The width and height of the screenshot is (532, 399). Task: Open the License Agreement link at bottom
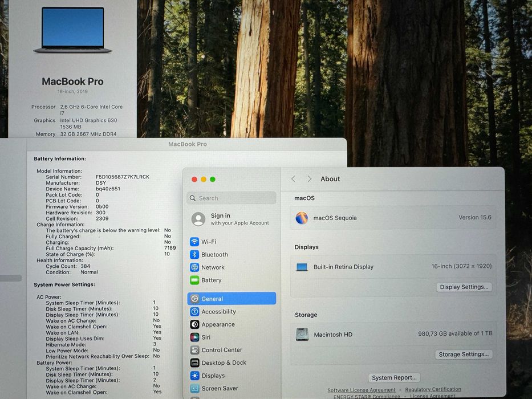[x=432, y=396]
